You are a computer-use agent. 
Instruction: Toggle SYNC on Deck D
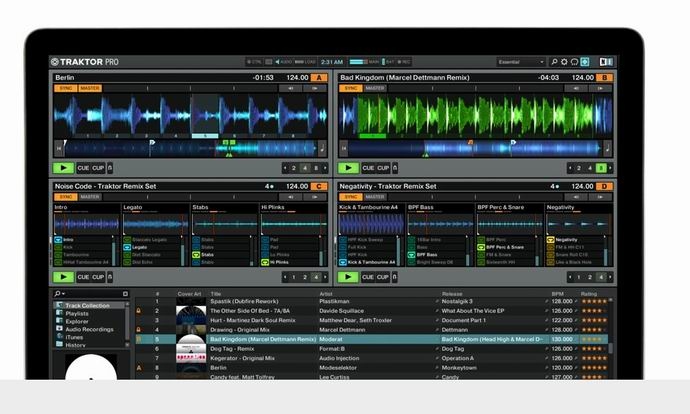(x=351, y=197)
